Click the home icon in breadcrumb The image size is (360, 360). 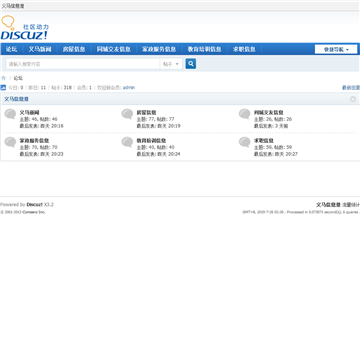pyautogui.click(x=3, y=78)
